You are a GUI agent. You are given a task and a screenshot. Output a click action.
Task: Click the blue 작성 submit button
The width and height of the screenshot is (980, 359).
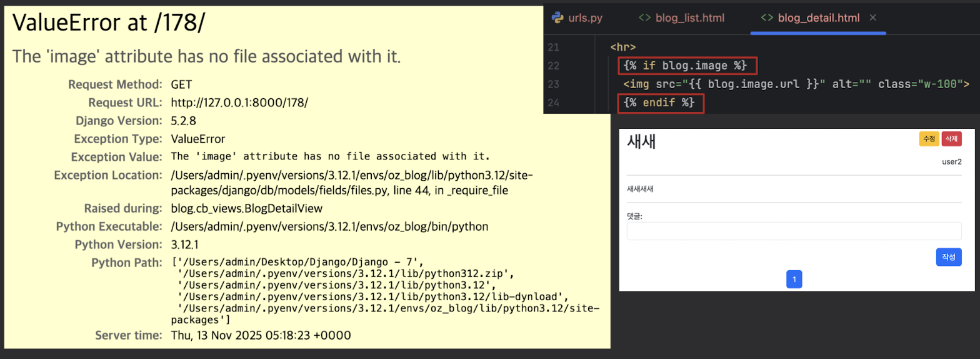pyautogui.click(x=949, y=258)
